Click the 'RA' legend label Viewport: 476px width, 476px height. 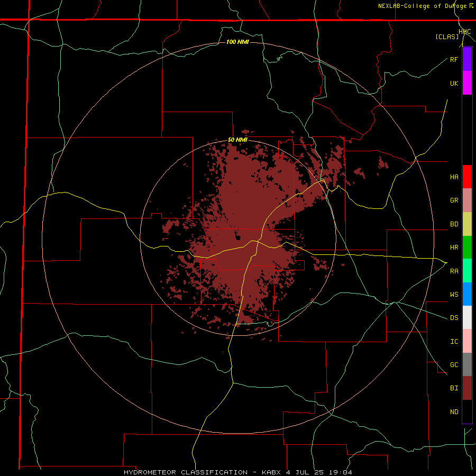tap(454, 271)
